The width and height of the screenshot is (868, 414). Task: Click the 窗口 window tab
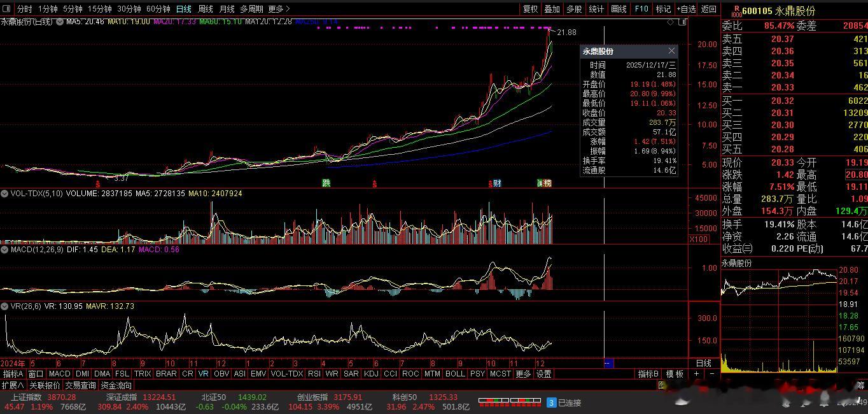tap(36, 374)
